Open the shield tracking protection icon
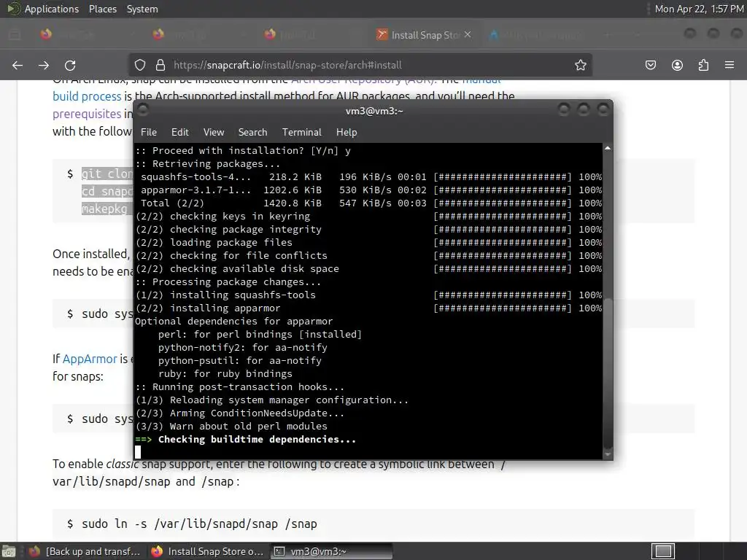The image size is (747, 560). tap(139, 65)
